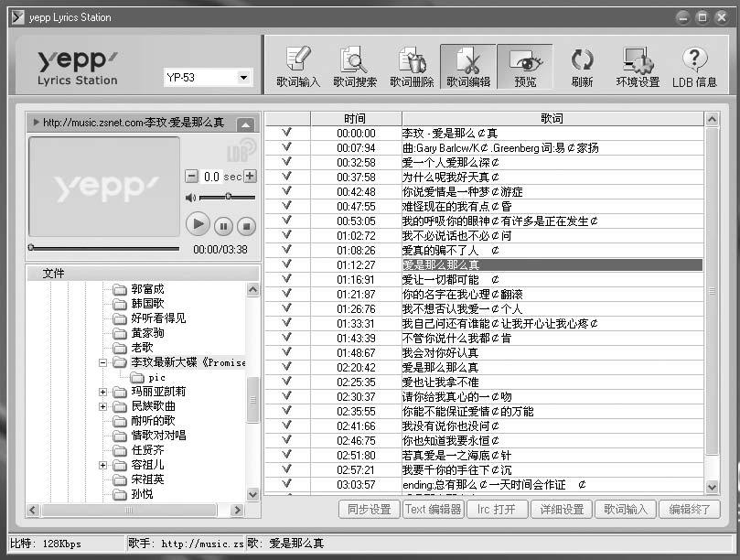Mute audio via speaker icon

pos(190,198)
